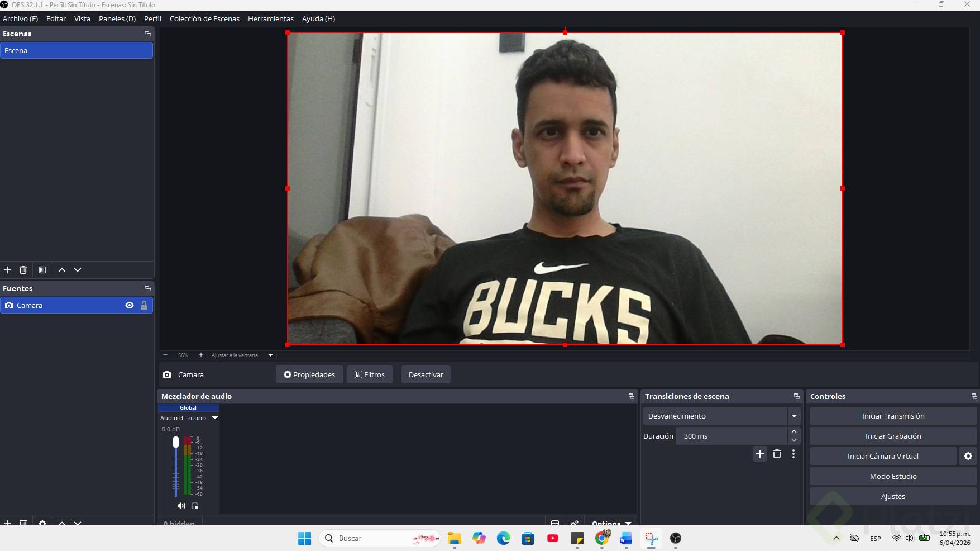Hide the Camara source with the eye icon
The width and height of the screenshot is (980, 551).
pos(130,305)
